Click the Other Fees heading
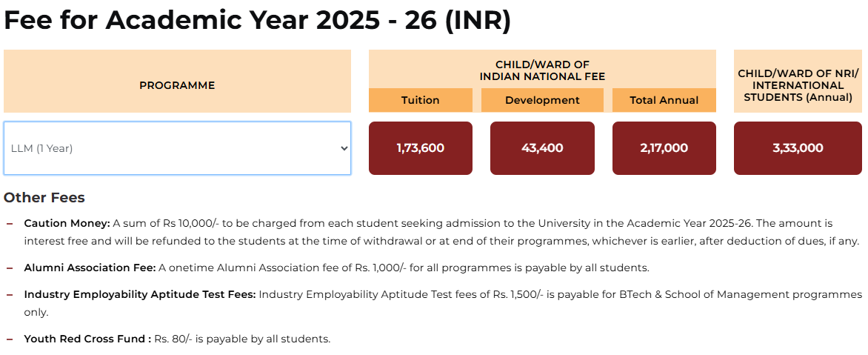The width and height of the screenshot is (868, 355). 44,198
